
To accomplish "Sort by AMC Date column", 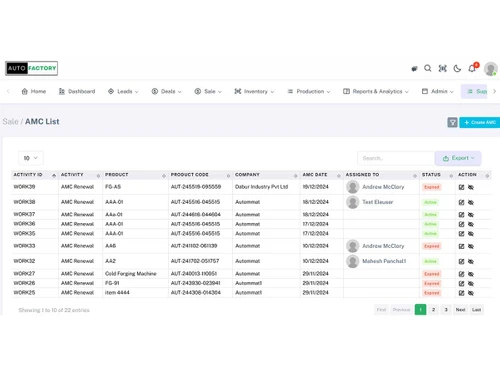I will [322, 175].
